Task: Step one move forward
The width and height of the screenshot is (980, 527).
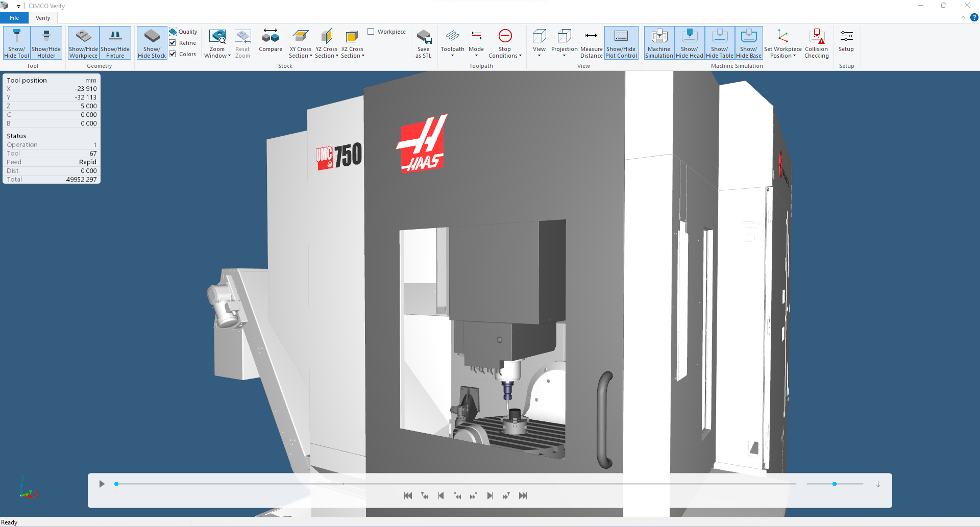Action: (x=490, y=496)
